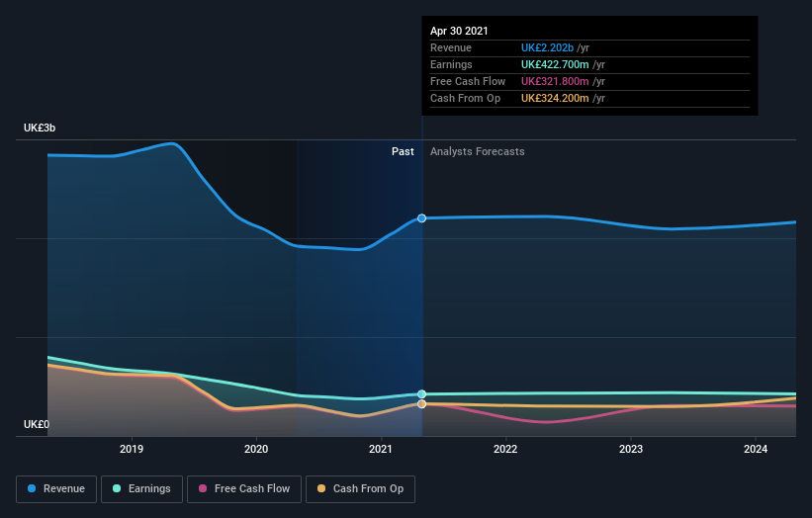Click the UK£422.700m earnings value
This screenshot has width=812, height=518.
[555, 64]
